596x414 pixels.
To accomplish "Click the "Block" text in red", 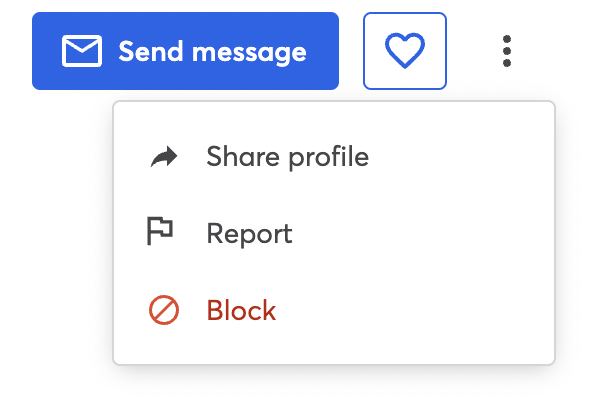I will (x=241, y=310).
